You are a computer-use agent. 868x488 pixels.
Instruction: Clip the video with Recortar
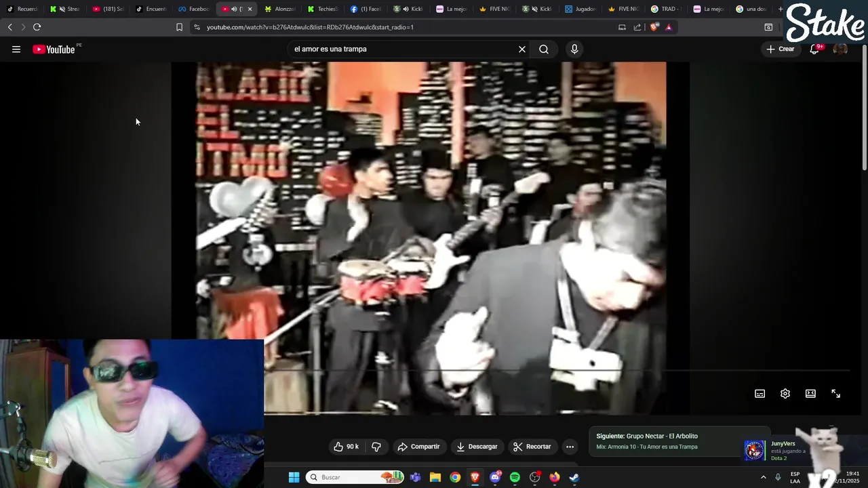(x=532, y=447)
